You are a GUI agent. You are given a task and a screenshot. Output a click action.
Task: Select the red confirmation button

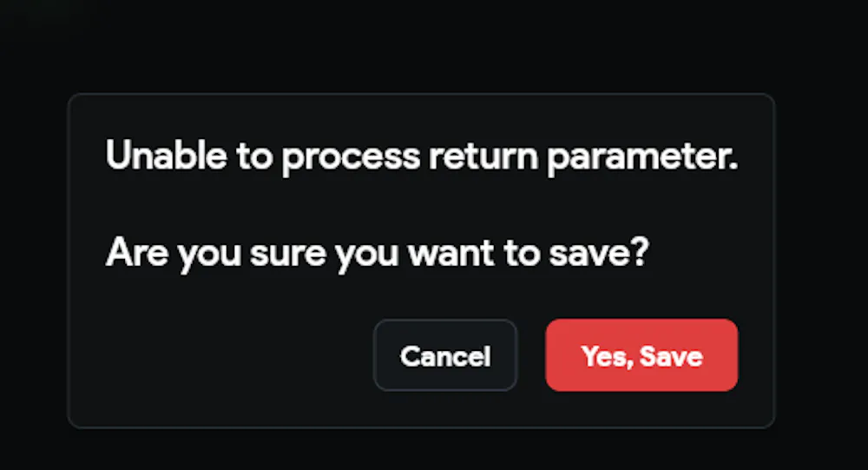641,355
